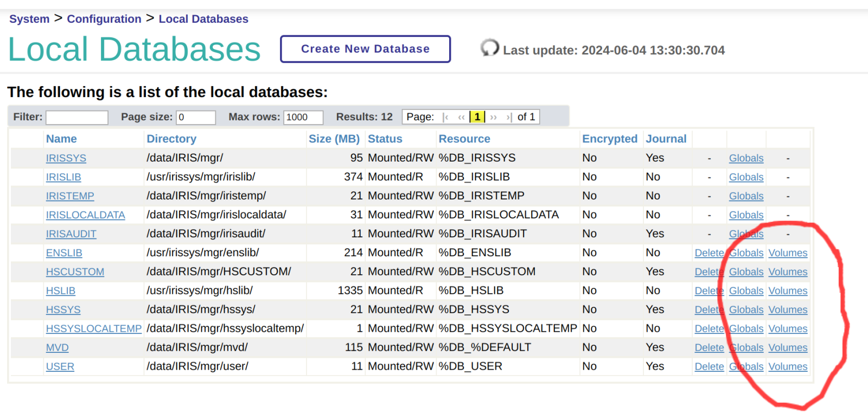Image resolution: width=868 pixels, height=413 pixels.
Task: Delete the ENSLIB database
Action: point(709,253)
